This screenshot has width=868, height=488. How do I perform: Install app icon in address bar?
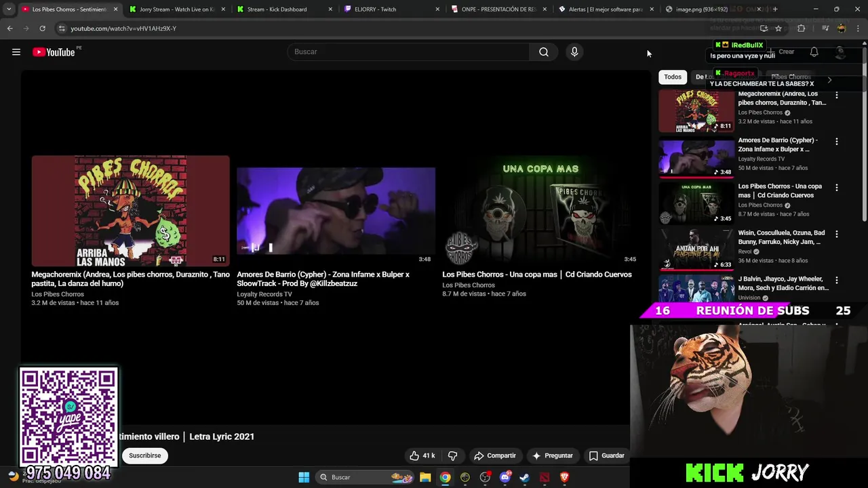tap(764, 28)
